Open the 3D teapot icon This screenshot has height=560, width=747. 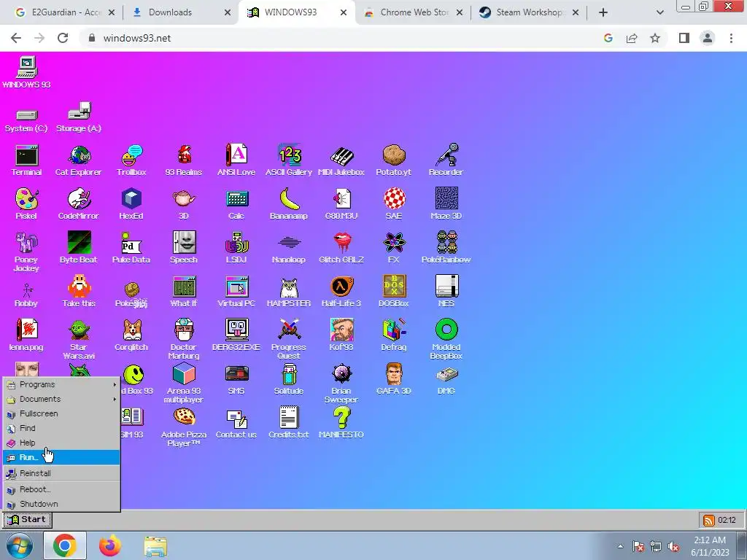coord(184,204)
